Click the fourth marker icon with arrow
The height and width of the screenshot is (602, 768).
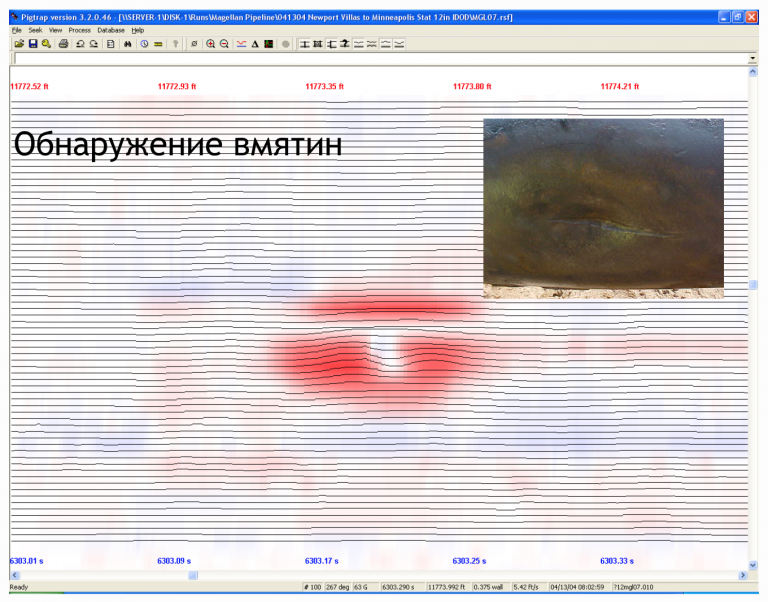(x=345, y=44)
